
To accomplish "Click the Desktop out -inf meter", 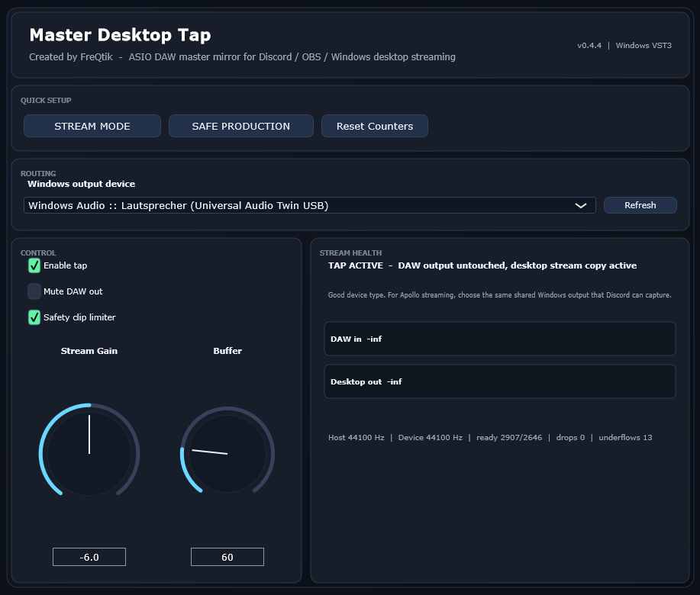I will 499,381.
